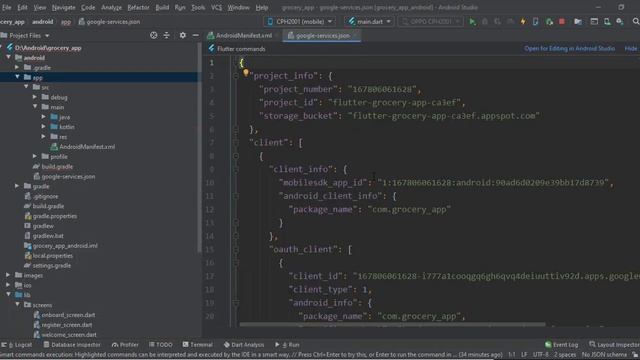Click the Flutter commands logo icon

(211, 49)
